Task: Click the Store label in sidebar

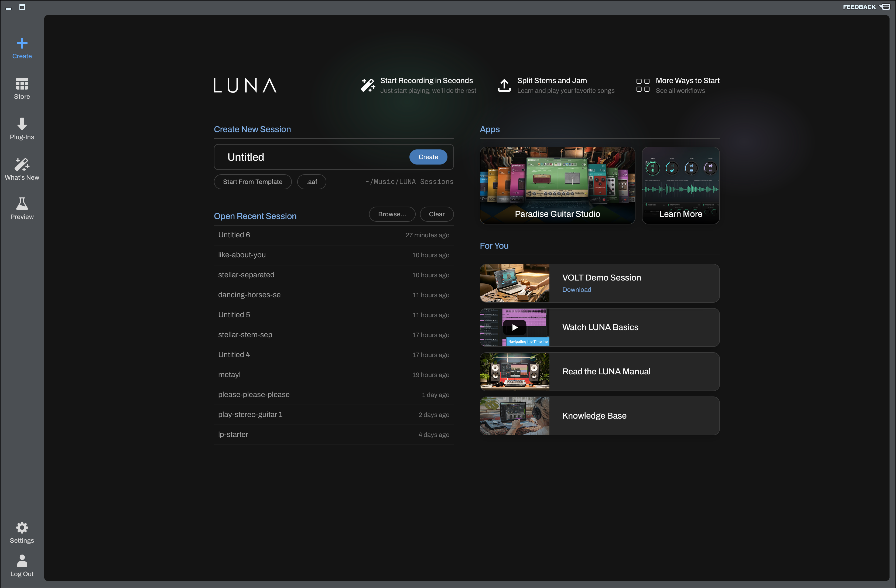Action: 22,97
